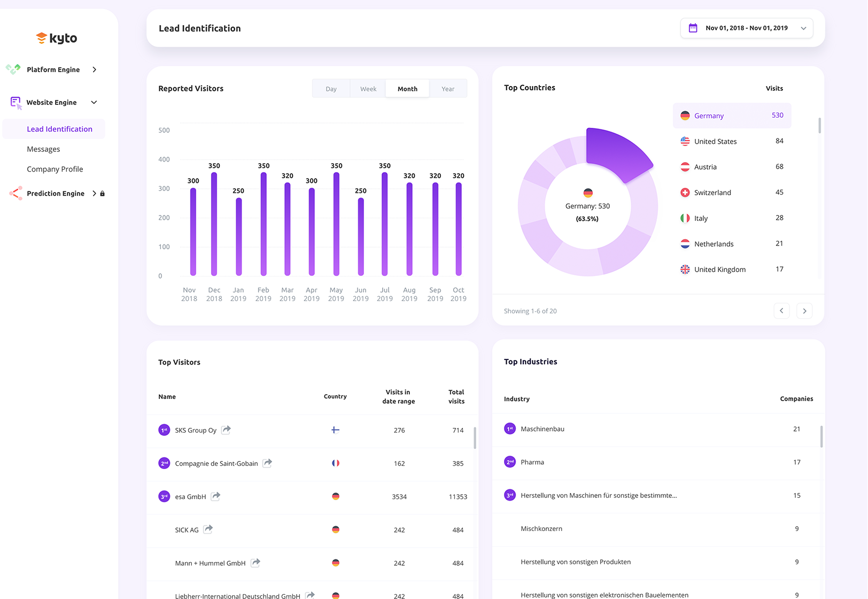Click the Prediction Engine lock icon

coord(103,194)
